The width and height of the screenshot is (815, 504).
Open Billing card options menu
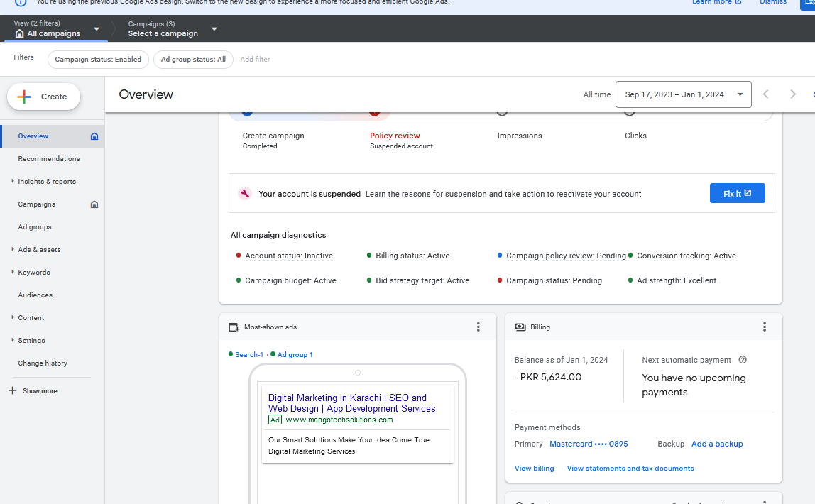pos(764,327)
